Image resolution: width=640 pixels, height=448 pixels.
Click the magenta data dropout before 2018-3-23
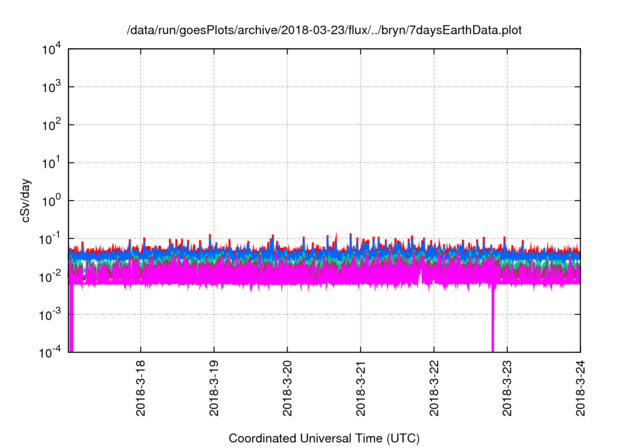coord(493,318)
